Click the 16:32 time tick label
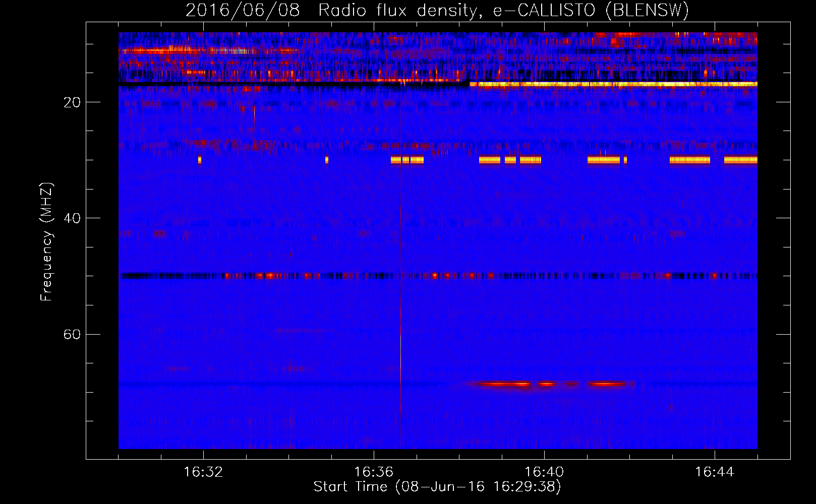The width and height of the screenshot is (816, 504). point(203,472)
